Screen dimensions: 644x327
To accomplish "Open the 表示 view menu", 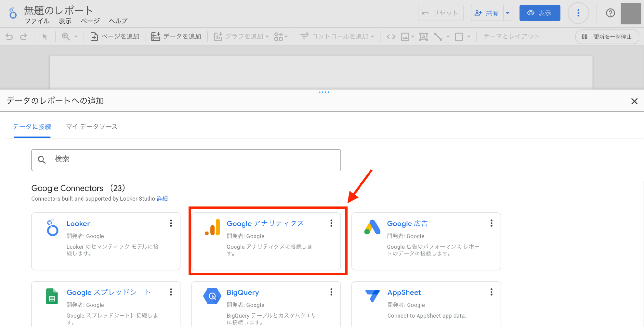I will (65, 21).
